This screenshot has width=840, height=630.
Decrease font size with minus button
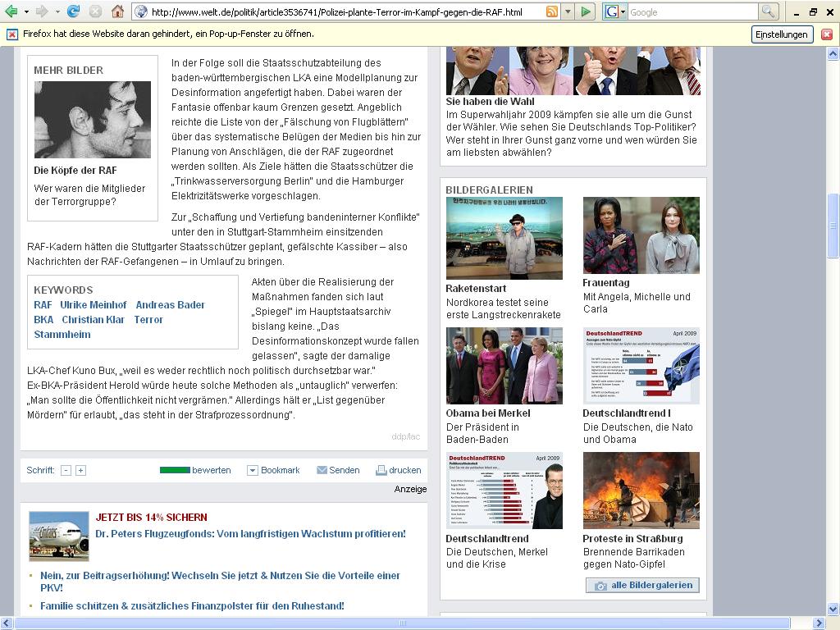(66, 470)
